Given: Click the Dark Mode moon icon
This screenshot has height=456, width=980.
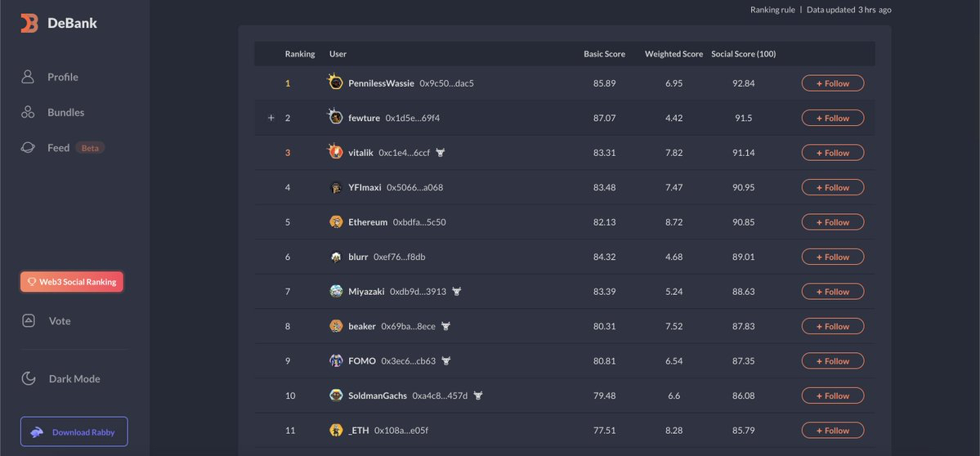Looking at the screenshot, I should coord(28,378).
